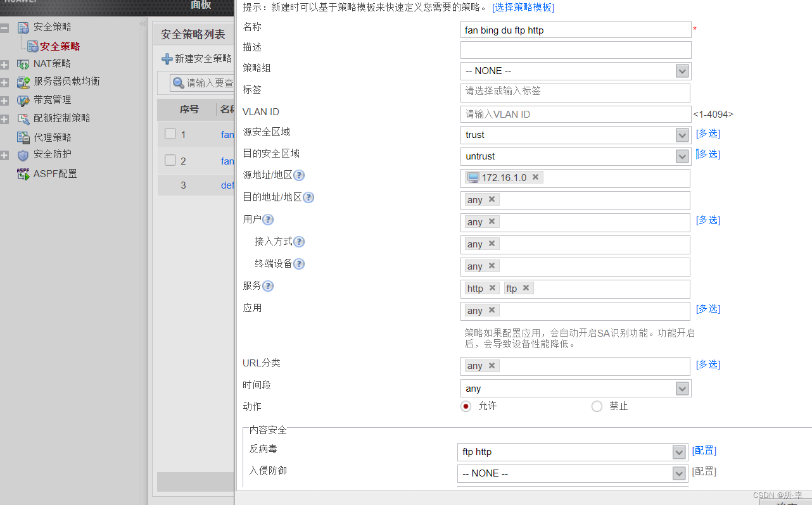
Task: Open the 目的安全区域 untrust dropdown
Action: click(682, 156)
